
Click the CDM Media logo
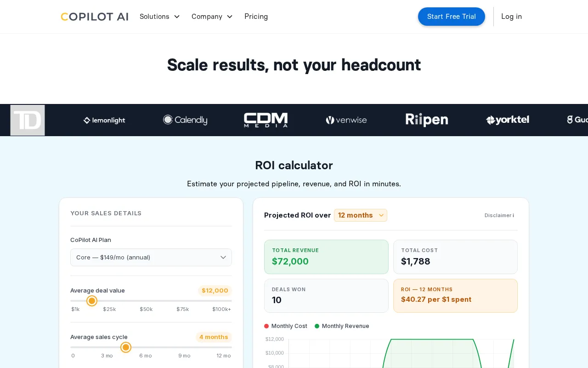266,120
